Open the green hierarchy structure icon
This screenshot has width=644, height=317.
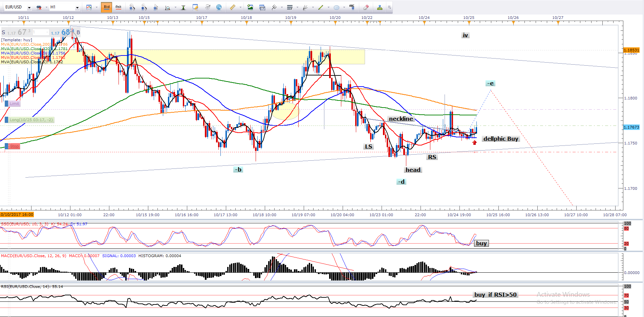[x=380, y=7]
